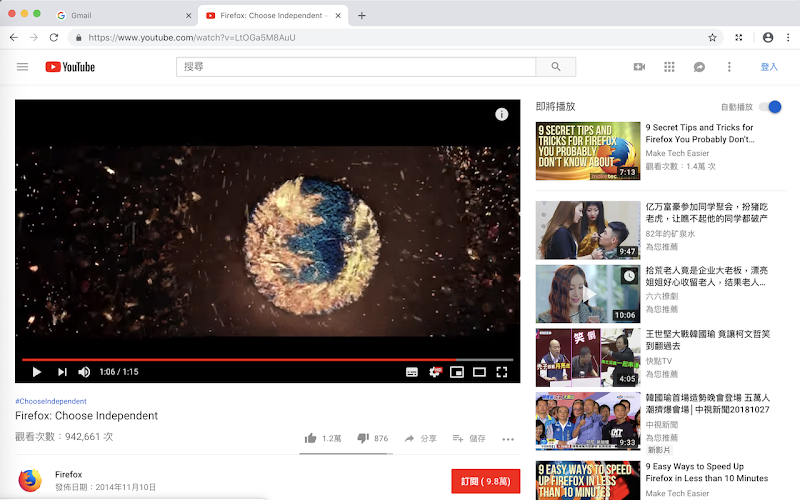Open the YouTube apps grid
The image size is (800, 500).
click(669, 67)
